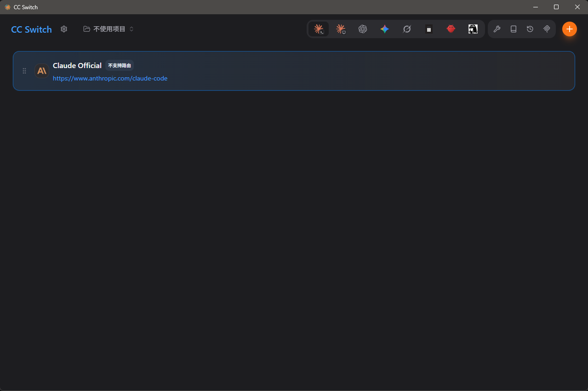Click the Anthropic logo on Claude Official
The width and height of the screenshot is (588, 391).
(x=42, y=71)
